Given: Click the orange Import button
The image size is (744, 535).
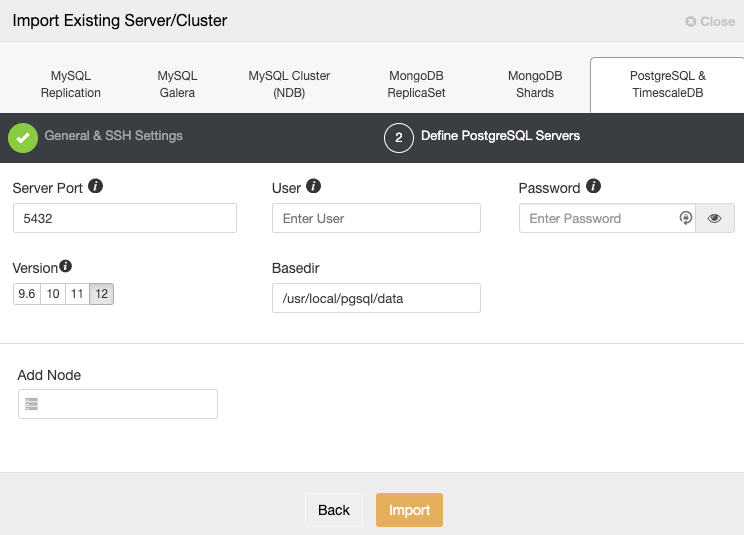Looking at the screenshot, I should 409,510.
